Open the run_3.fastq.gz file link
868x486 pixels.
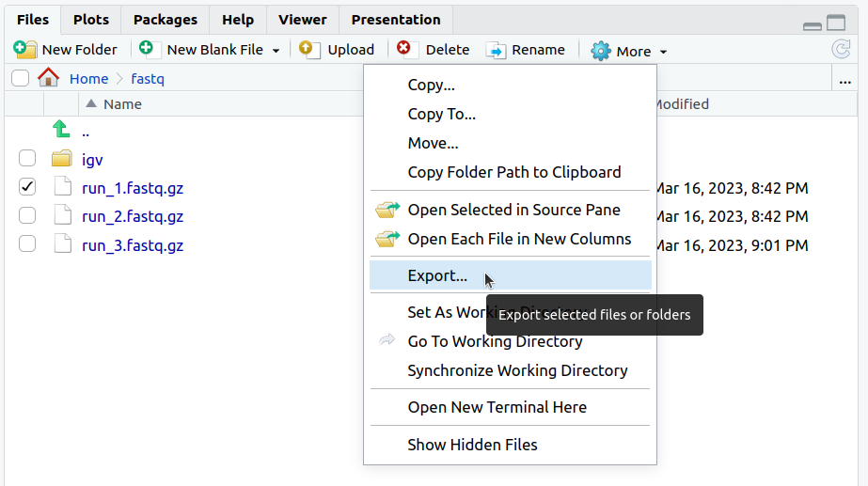click(133, 245)
